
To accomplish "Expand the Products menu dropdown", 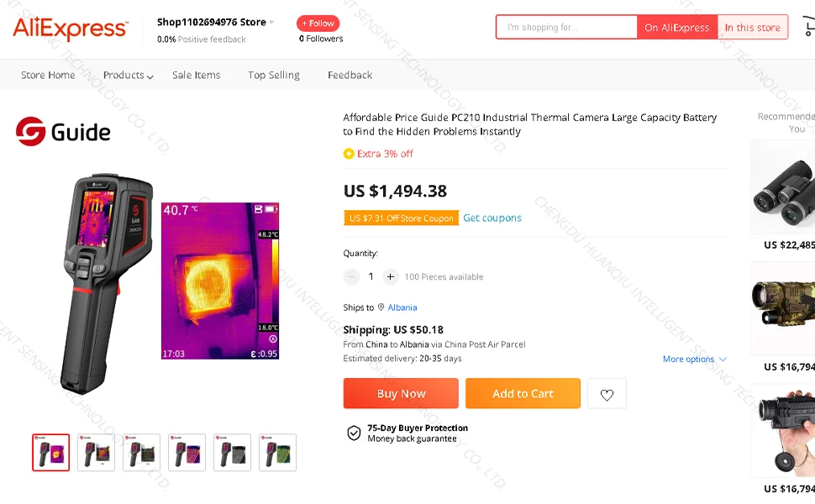I will (128, 76).
